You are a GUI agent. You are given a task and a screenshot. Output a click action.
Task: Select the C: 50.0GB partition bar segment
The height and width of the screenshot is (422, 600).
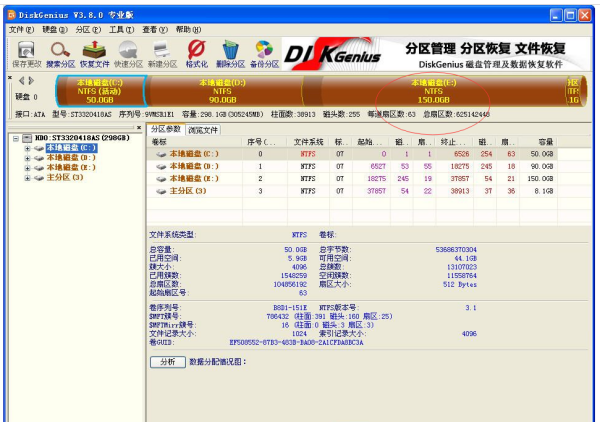pos(100,91)
